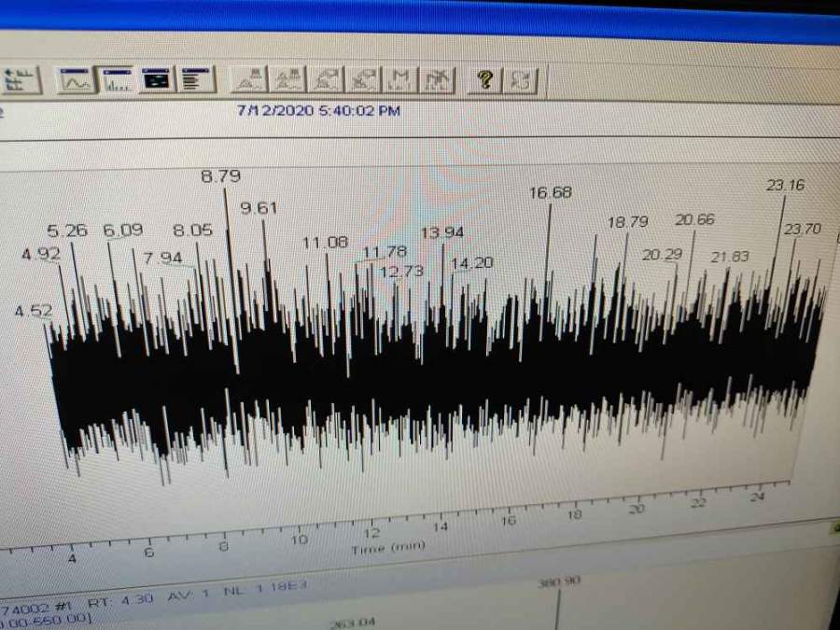Click the 8.05 peak label
Image resolution: width=840 pixels, height=630 pixels.
(193, 231)
